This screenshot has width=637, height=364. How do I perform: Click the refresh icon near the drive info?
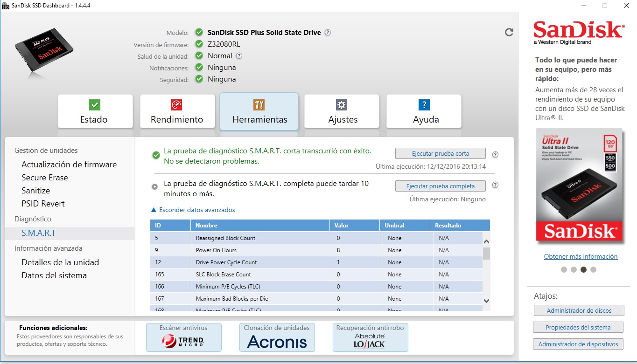coord(509,32)
